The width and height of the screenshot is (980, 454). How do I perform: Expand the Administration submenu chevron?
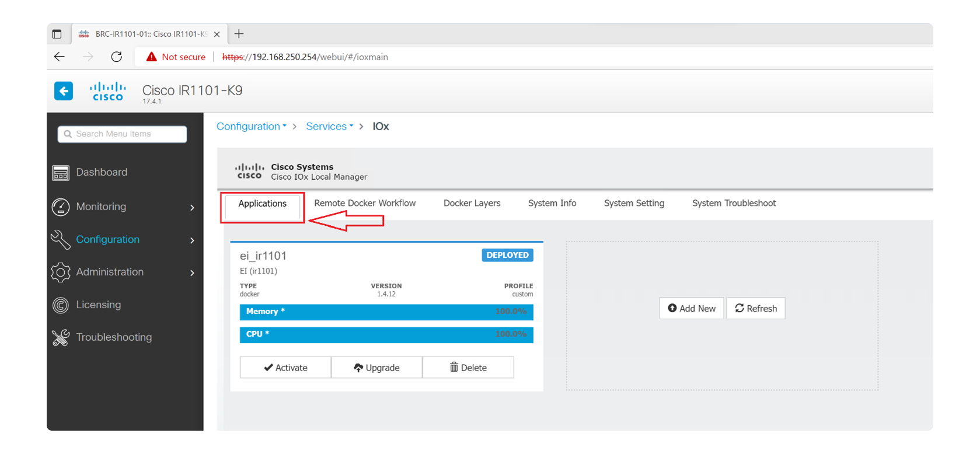[192, 273]
